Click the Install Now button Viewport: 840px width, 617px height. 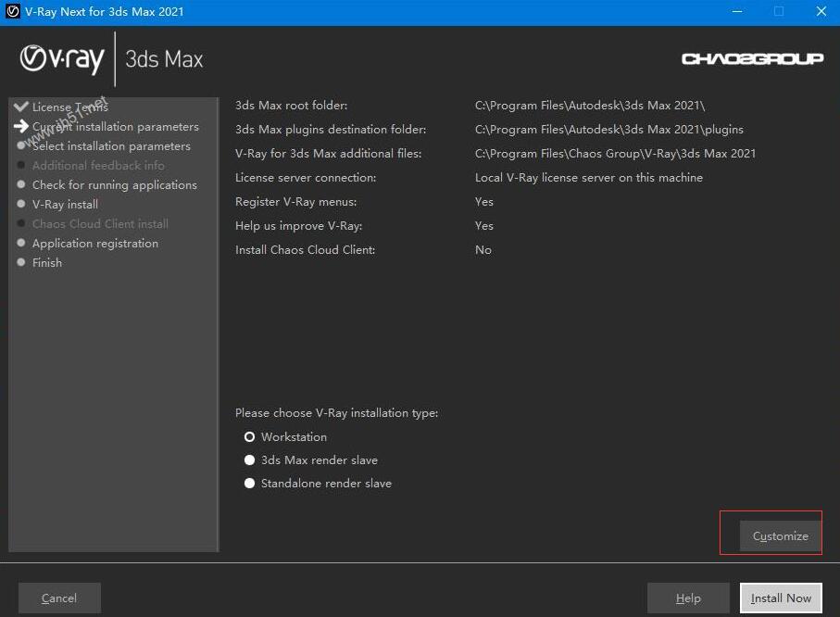(x=781, y=598)
